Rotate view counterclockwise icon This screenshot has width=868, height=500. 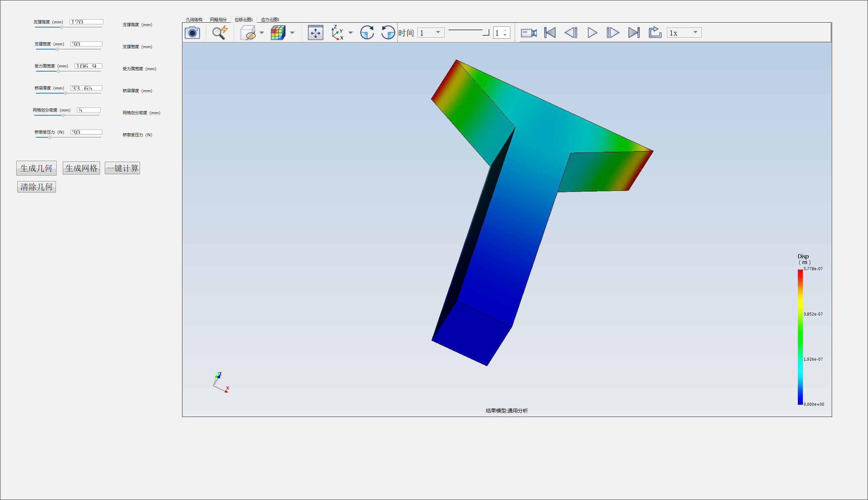[388, 33]
